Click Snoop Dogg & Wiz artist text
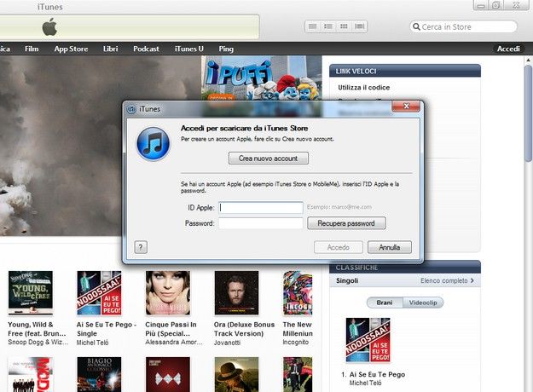Screen dimensions: 533x392 coord(38,342)
